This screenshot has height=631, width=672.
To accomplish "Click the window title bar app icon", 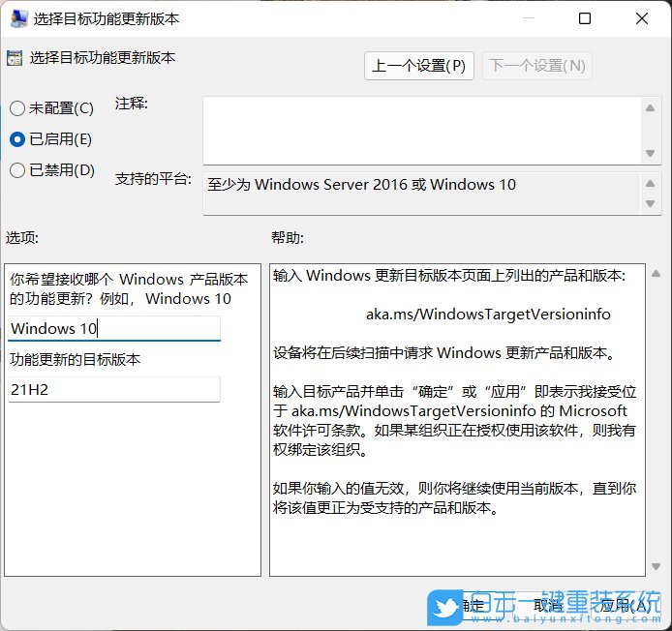I will tap(18, 18).
